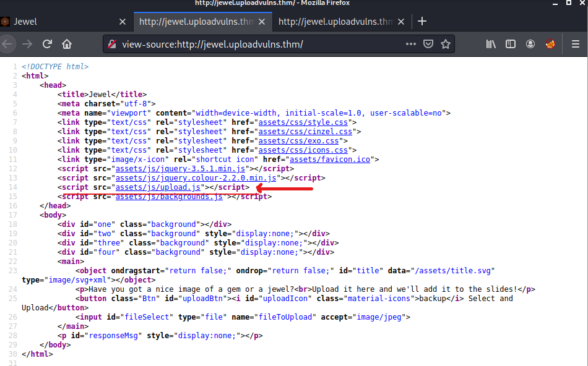The image size is (588, 366).
Task: Click the "fileToUpload" name value
Action: [285, 317]
